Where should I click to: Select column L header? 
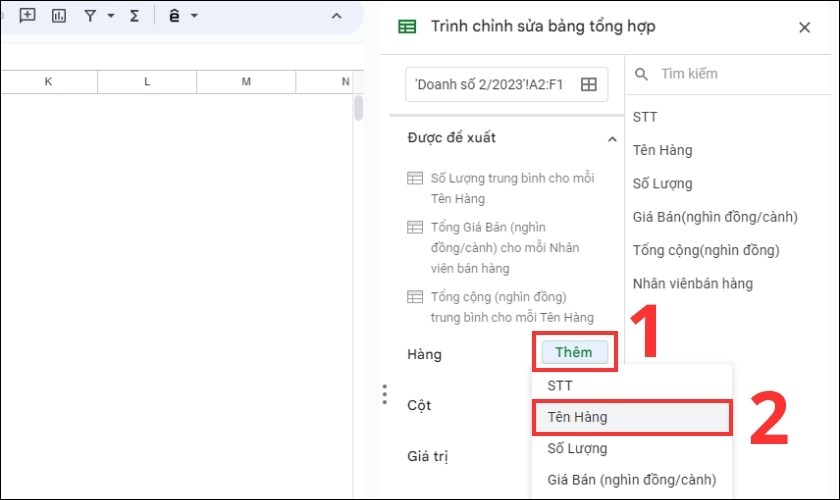pos(147,81)
